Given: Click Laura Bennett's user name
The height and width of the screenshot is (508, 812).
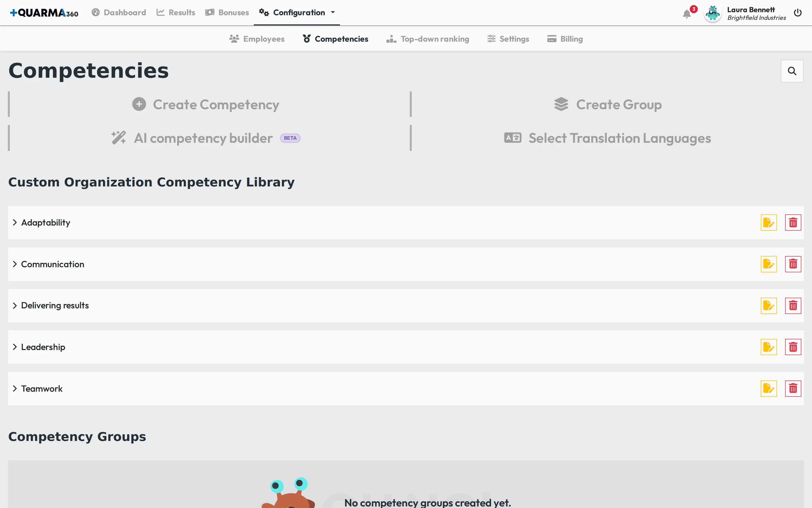Looking at the screenshot, I should coord(751,10).
